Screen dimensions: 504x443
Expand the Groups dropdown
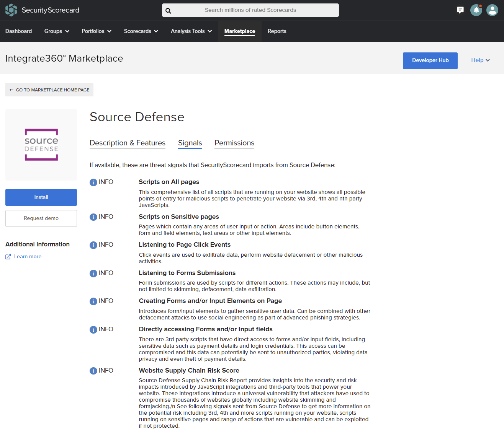56,31
